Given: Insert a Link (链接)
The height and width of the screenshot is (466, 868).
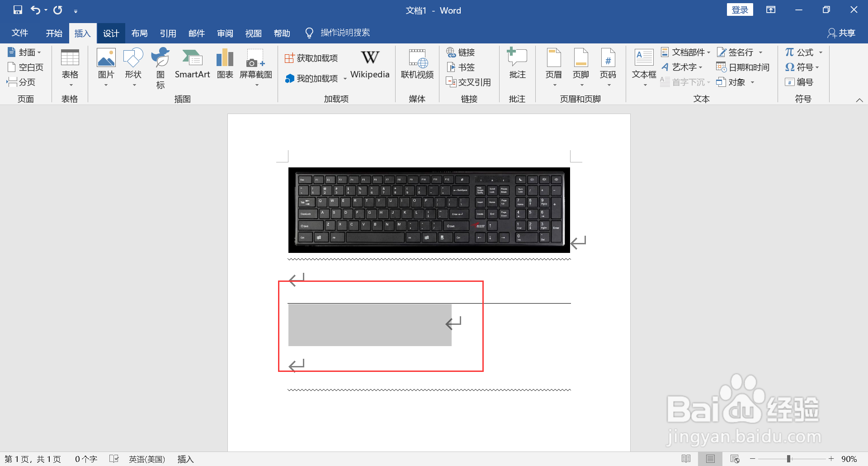Looking at the screenshot, I should point(461,52).
